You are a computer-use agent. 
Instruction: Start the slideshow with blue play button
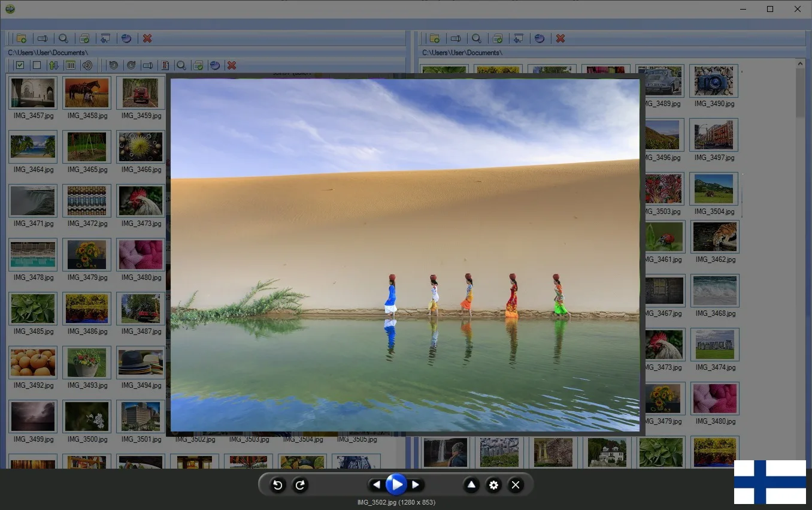pos(396,484)
